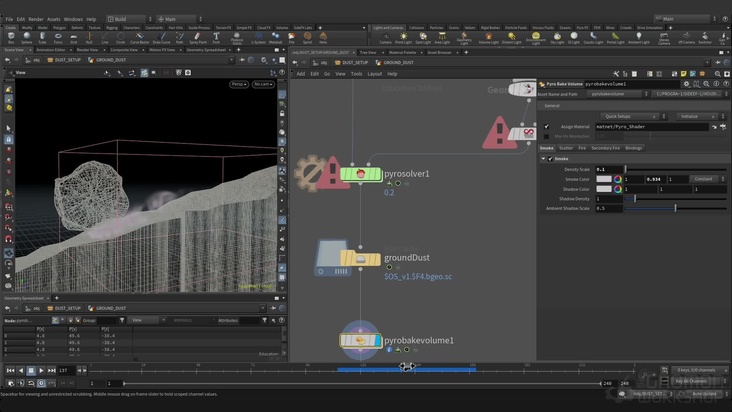Open the Windows menu

click(x=72, y=18)
